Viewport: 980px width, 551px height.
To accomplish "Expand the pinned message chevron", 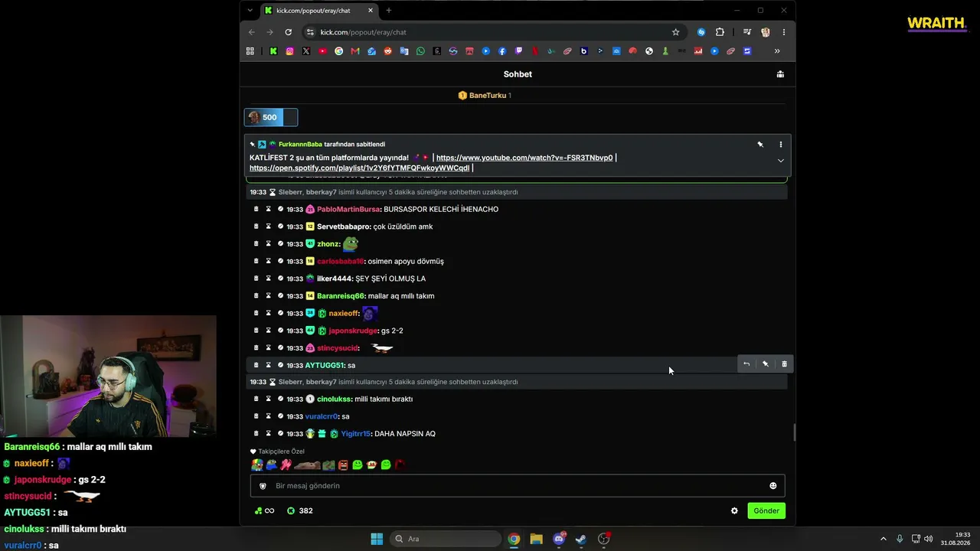I will [x=780, y=161].
